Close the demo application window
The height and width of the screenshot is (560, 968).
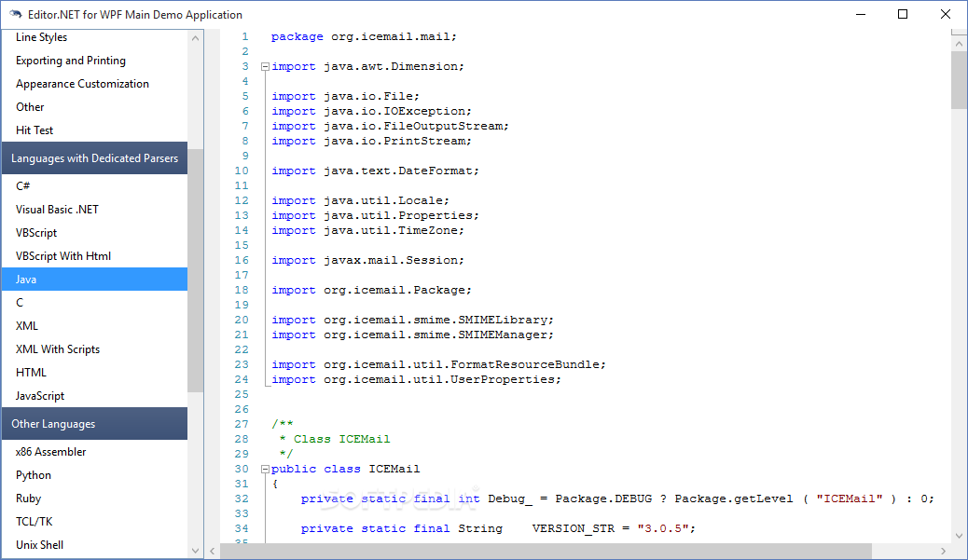(x=946, y=14)
